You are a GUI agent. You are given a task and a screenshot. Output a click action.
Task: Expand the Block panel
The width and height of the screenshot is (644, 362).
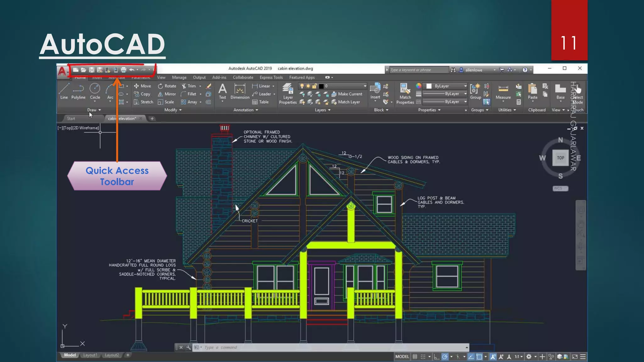tap(381, 110)
